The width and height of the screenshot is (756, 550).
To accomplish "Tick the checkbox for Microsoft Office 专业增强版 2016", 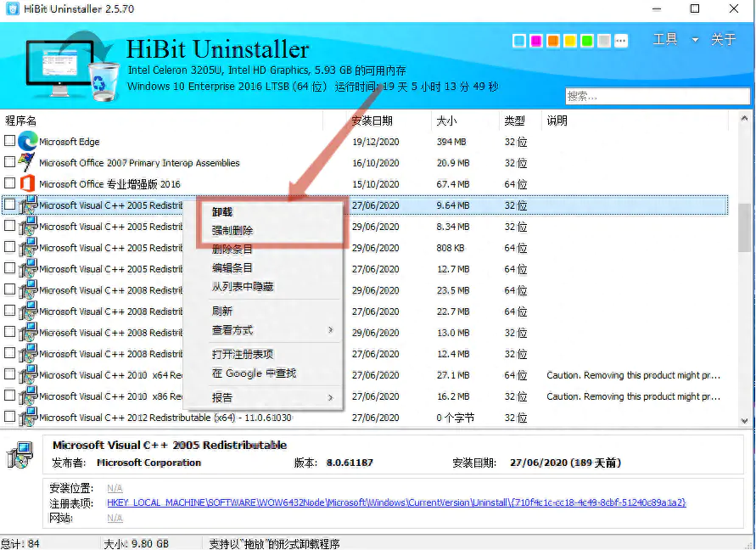I will 10,183.
